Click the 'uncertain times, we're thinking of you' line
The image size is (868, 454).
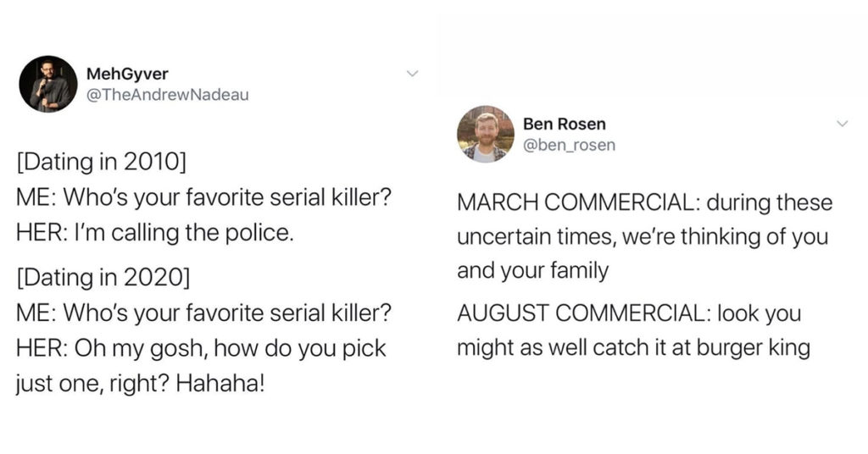tap(643, 236)
